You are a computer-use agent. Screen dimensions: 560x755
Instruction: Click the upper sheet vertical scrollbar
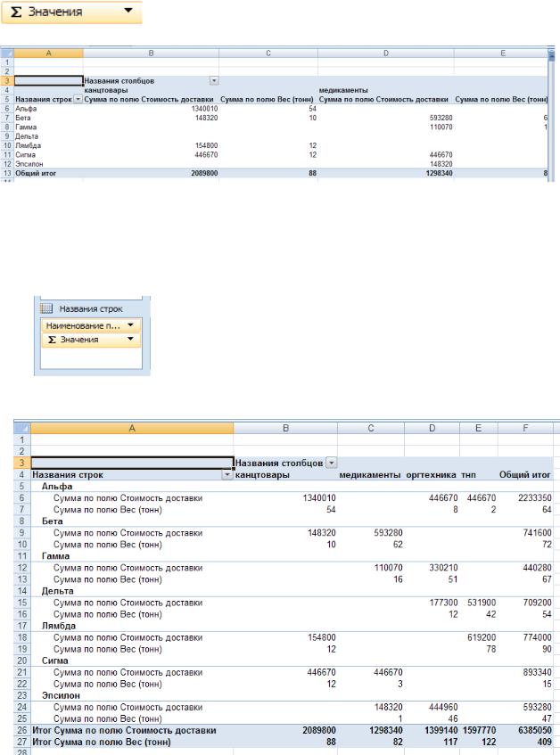(551, 116)
